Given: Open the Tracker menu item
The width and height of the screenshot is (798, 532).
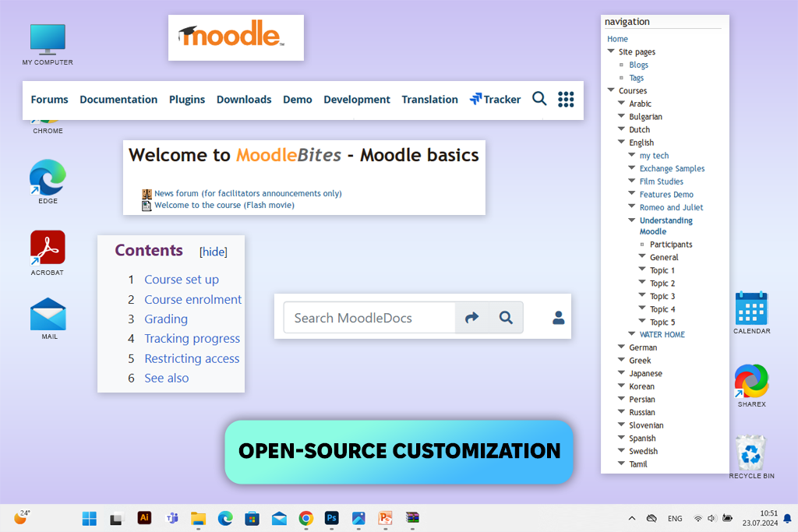Looking at the screenshot, I should tap(495, 99).
